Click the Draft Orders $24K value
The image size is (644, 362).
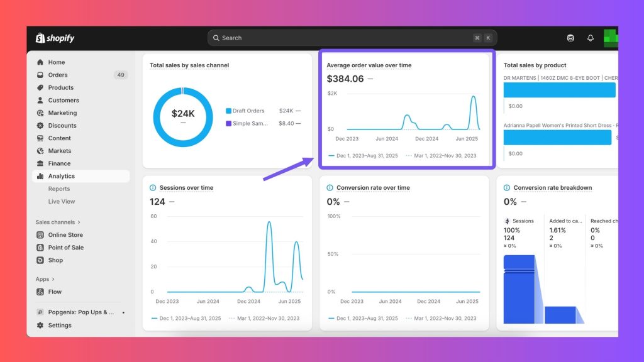pos(286,111)
